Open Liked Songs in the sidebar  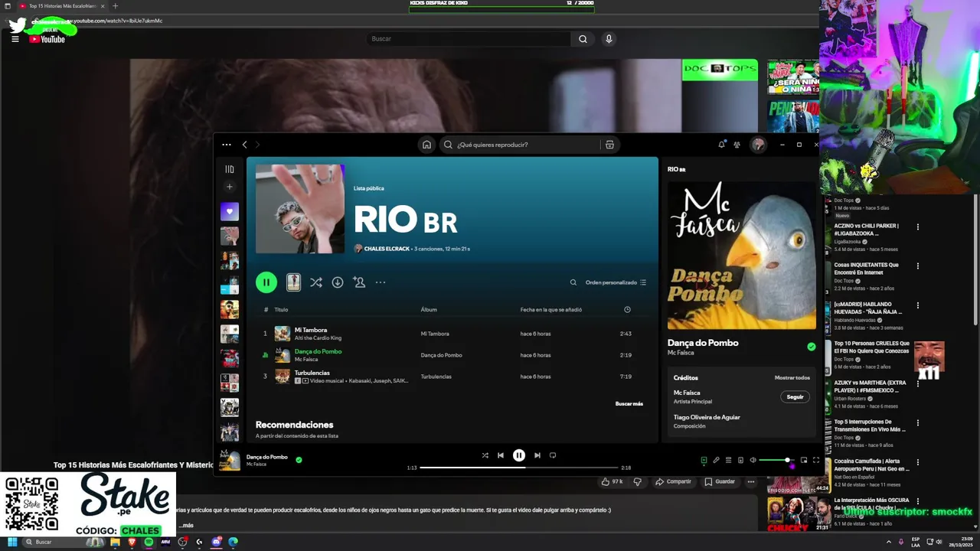tap(230, 211)
